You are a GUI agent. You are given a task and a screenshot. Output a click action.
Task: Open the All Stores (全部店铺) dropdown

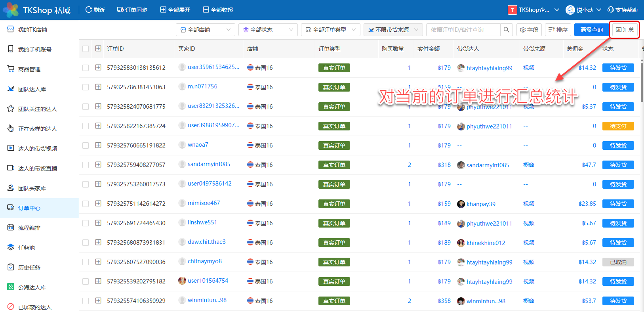click(x=205, y=30)
